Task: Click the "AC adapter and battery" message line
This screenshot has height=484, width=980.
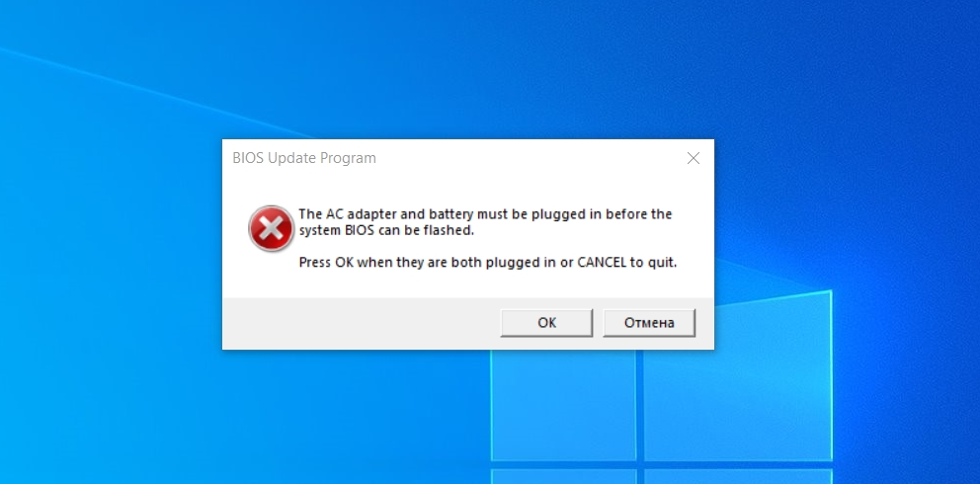Action: click(485, 214)
